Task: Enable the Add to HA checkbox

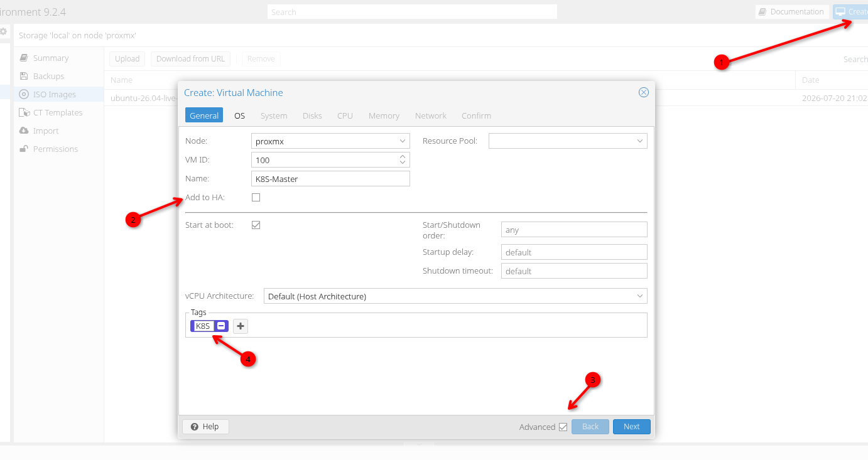Action: (x=256, y=198)
